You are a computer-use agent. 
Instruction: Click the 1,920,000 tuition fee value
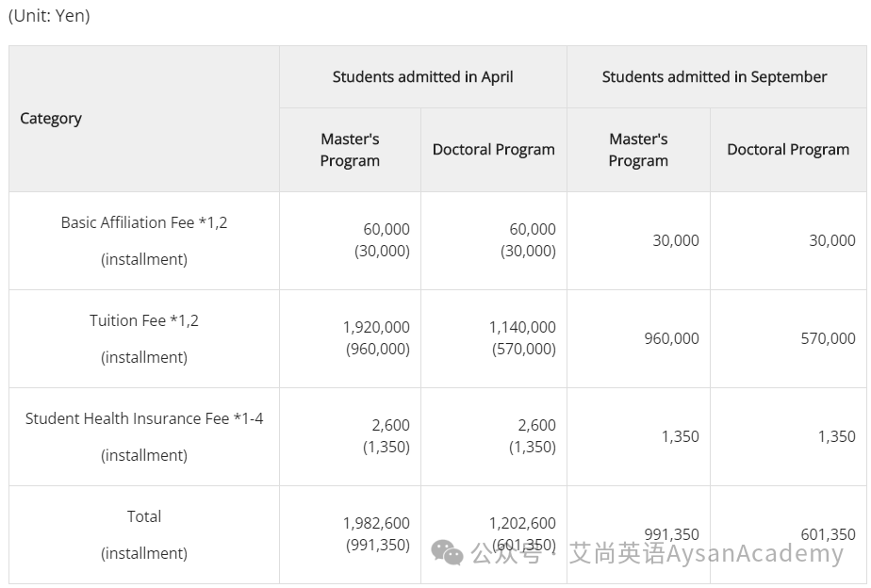376,327
